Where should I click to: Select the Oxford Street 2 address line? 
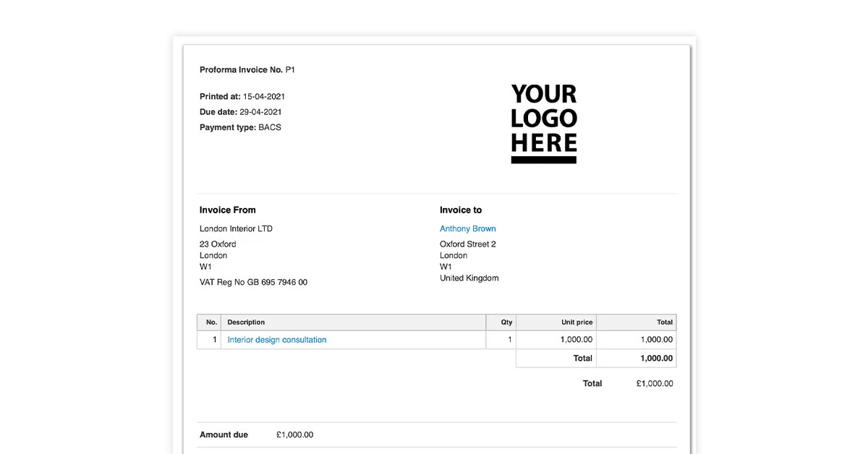tap(467, 244)
